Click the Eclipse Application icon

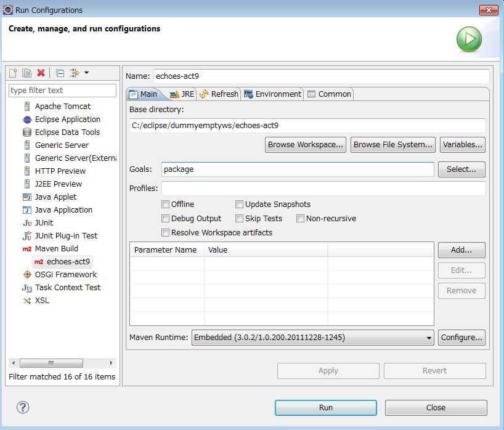coord(27,120)
